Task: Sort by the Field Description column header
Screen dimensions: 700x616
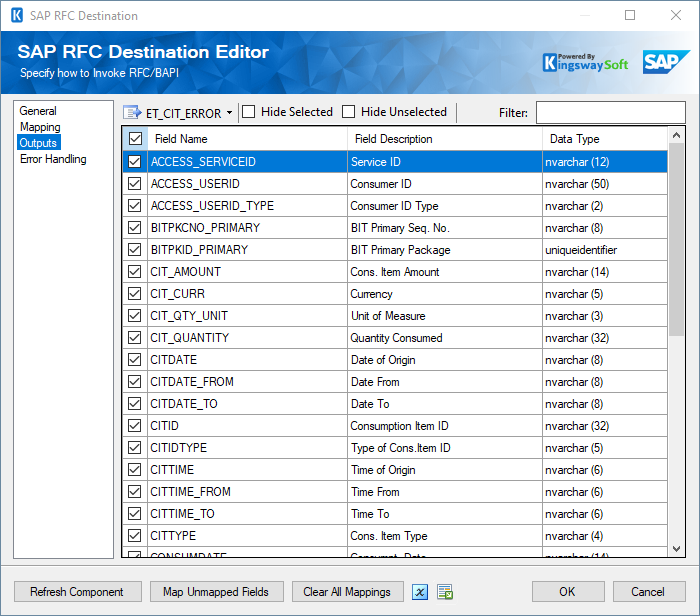Action: click(445, 139)
